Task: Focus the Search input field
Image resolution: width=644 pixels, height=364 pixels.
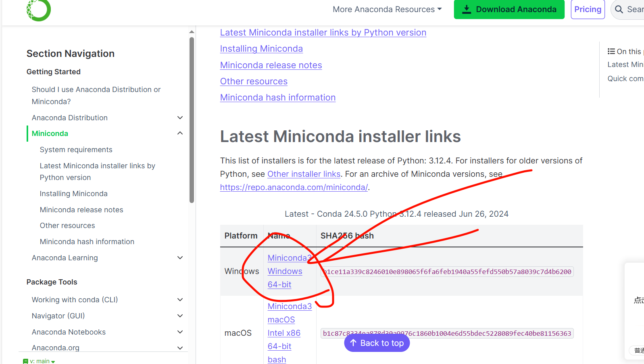Action: (627, 9)
